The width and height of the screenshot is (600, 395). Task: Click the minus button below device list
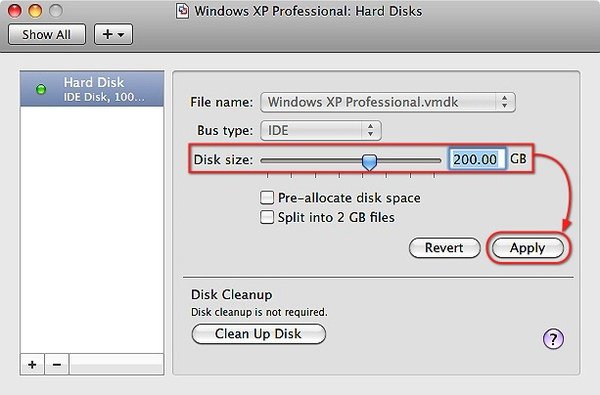(x=57, y=364)
